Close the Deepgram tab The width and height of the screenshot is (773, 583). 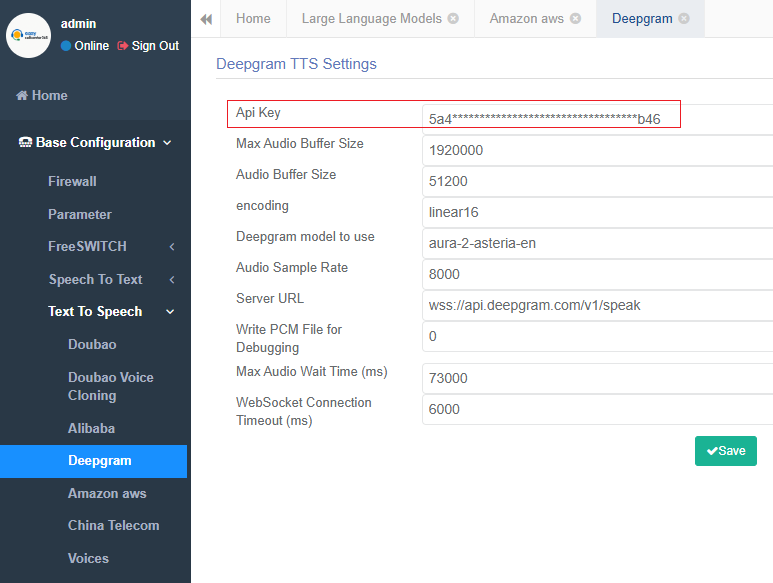coord(684,19)
